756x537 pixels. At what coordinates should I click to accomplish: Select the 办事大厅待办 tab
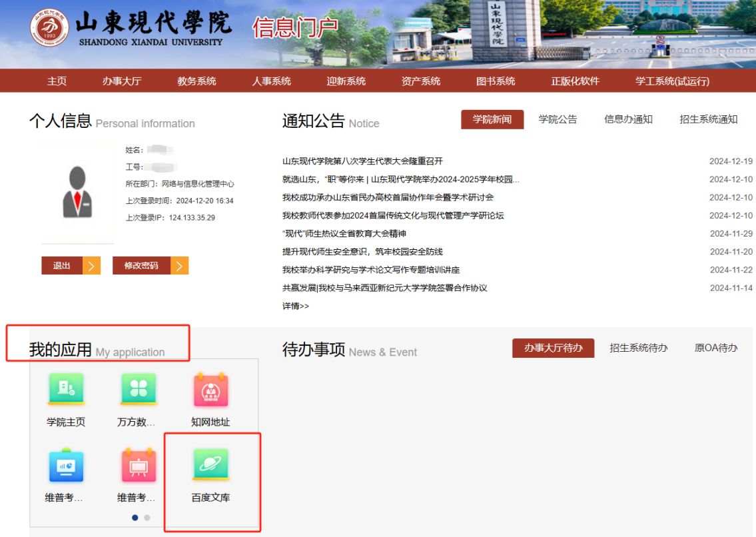pos(553,348)
